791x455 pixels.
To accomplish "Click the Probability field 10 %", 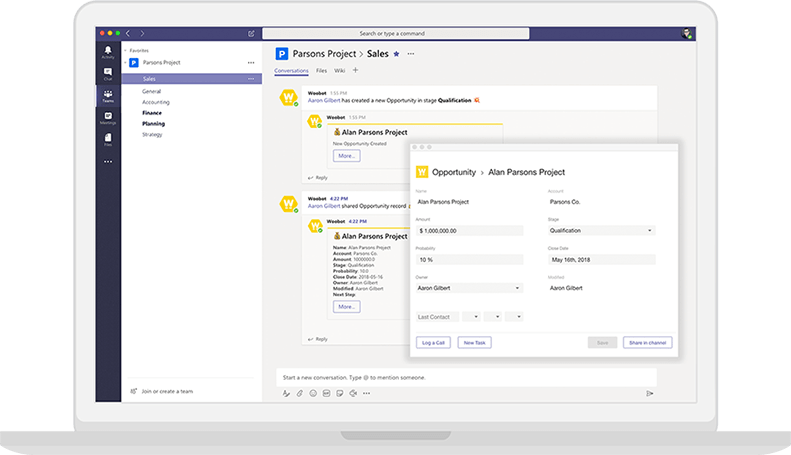I will click(469, 259).
